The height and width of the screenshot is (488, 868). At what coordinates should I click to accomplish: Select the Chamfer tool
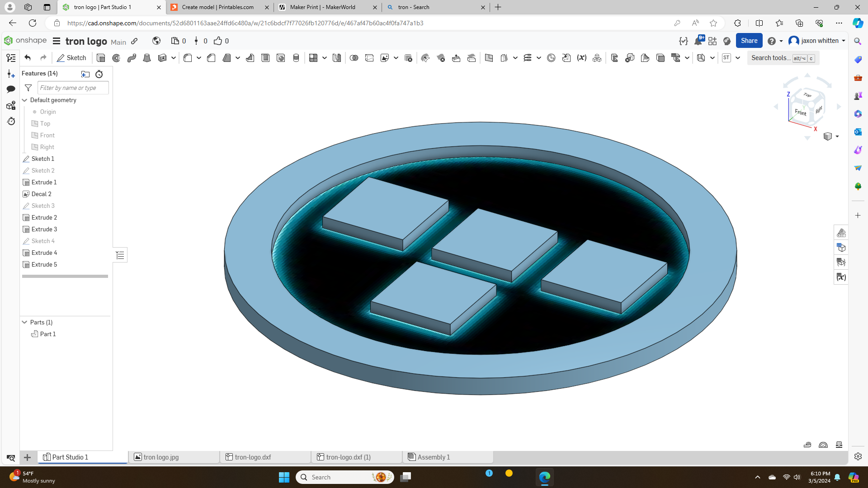coord(211,58)
